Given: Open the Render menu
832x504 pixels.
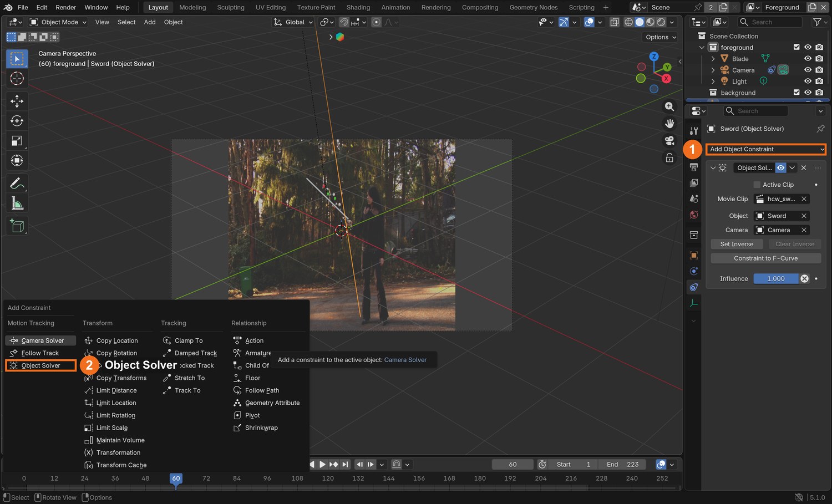Looking at the screenshot, I should (65, 7).
